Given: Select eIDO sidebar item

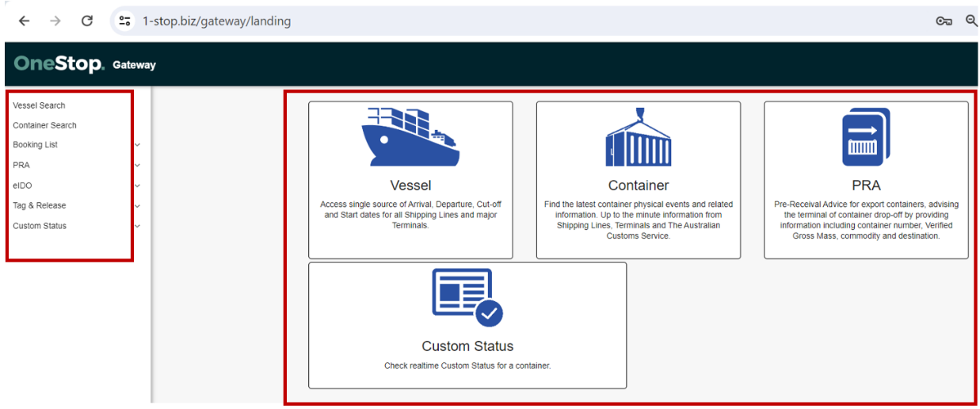Looking at the screenshot, I should click(x=21, y=185).
